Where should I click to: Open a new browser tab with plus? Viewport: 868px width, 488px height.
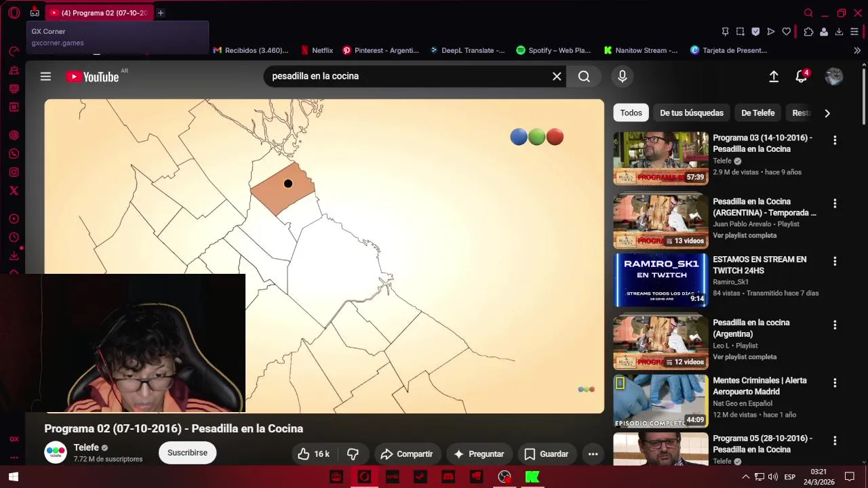pos(161,13)
